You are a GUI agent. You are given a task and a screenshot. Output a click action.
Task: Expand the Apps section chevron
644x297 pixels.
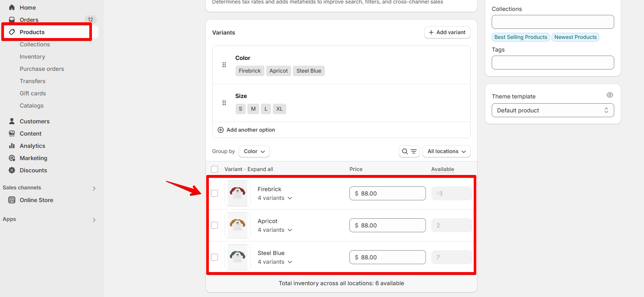point(94,220)
